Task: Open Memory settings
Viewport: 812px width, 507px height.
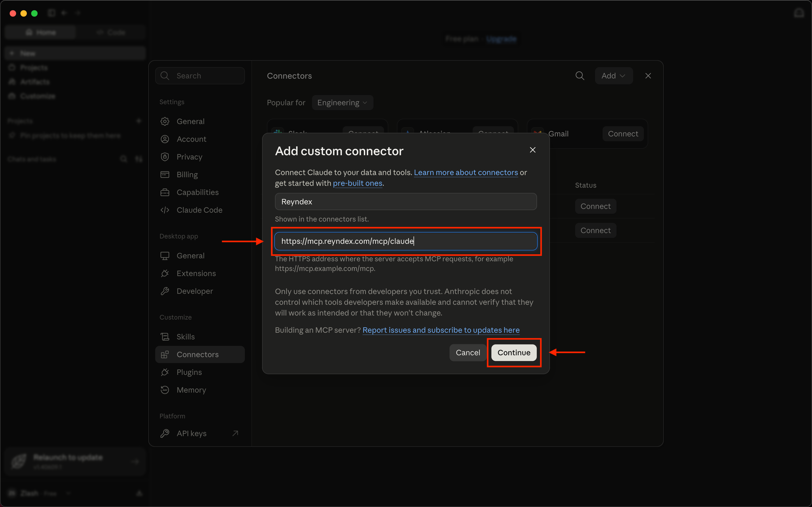Action: (200, 390)
